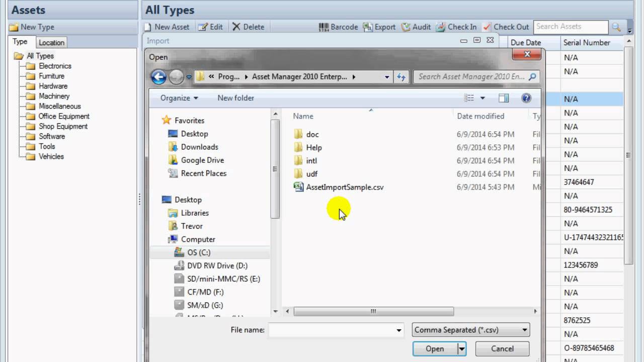Open the address bar path dropdown

387,77
